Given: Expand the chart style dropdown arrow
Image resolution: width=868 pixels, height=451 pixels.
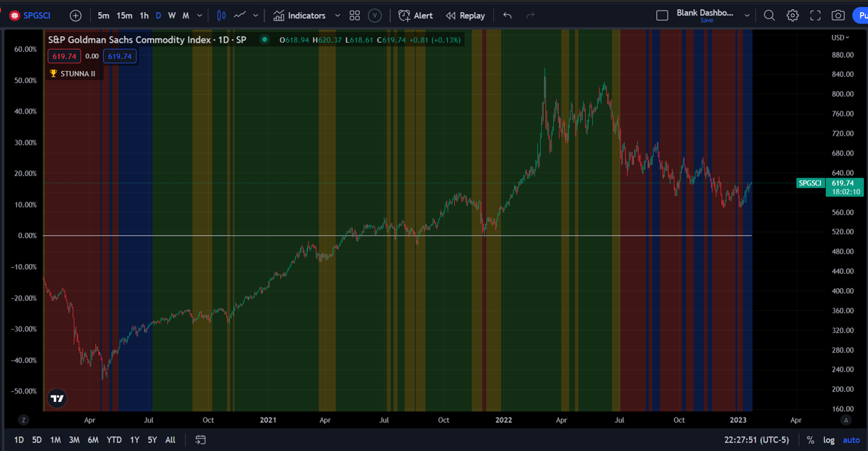Looking at the screenshot, I should [x=256, y=16].
